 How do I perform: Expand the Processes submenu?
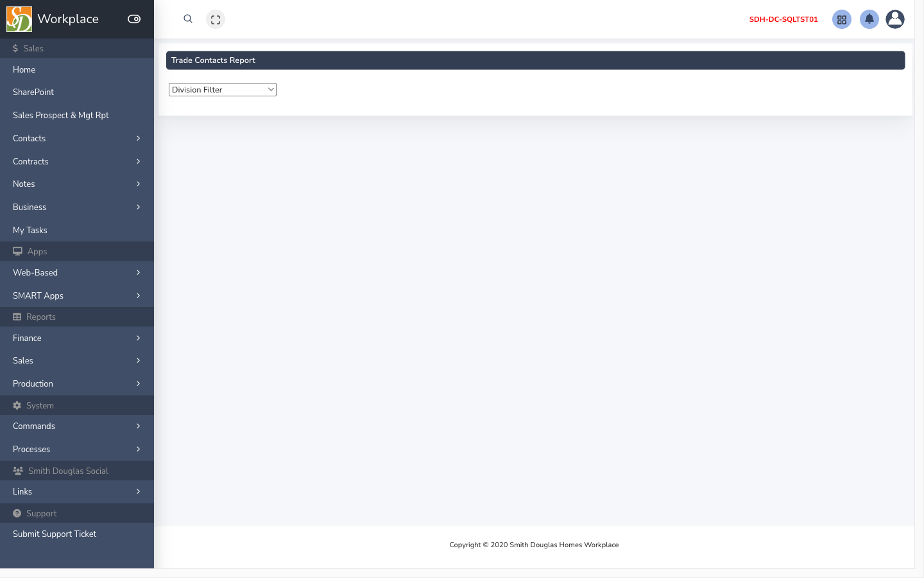[x=77, y=450]
